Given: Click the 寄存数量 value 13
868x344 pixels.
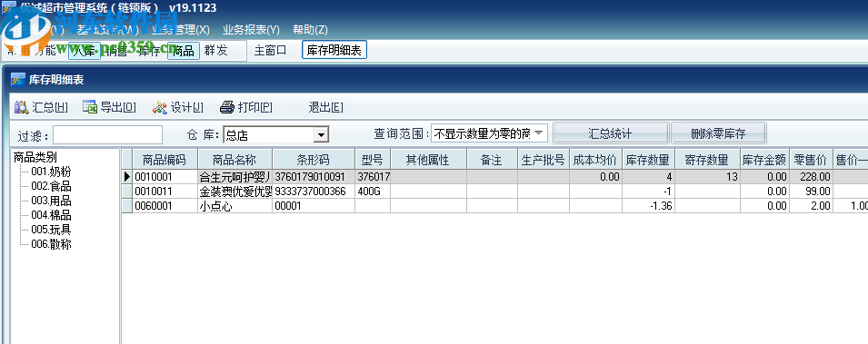Looking at the screenshot, I should point(708,177).
